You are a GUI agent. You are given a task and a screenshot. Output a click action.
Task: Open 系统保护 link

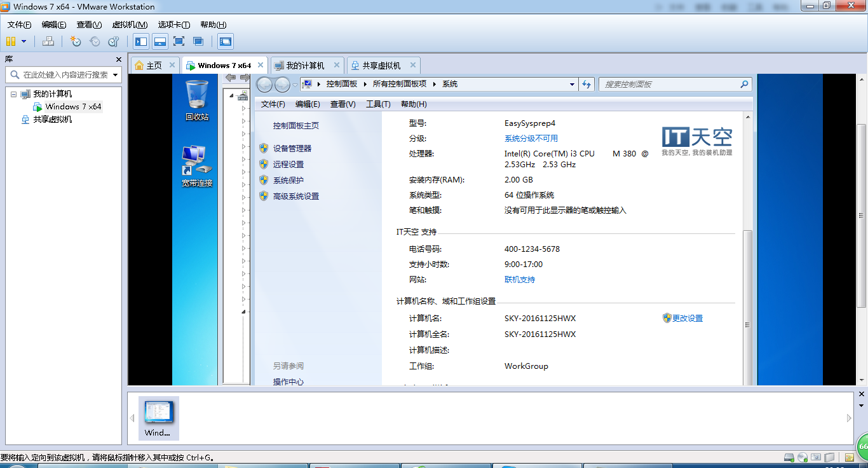[x=288, y=181]
